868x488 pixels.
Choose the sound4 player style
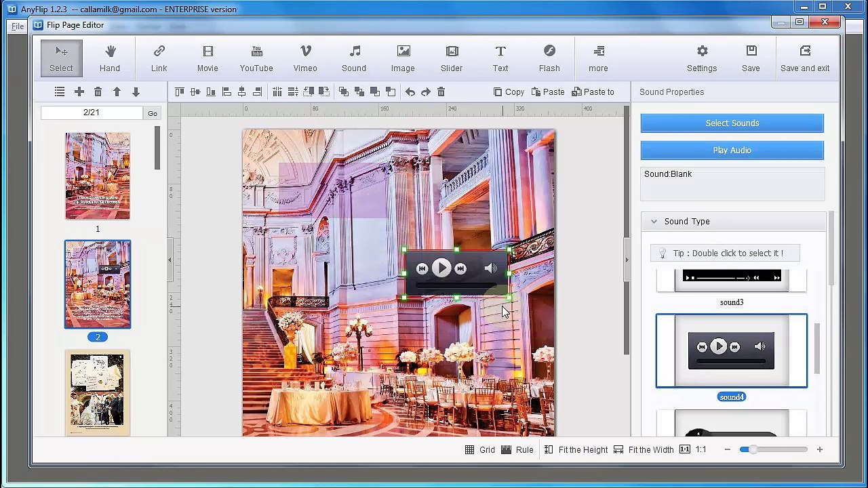[732, 351]
